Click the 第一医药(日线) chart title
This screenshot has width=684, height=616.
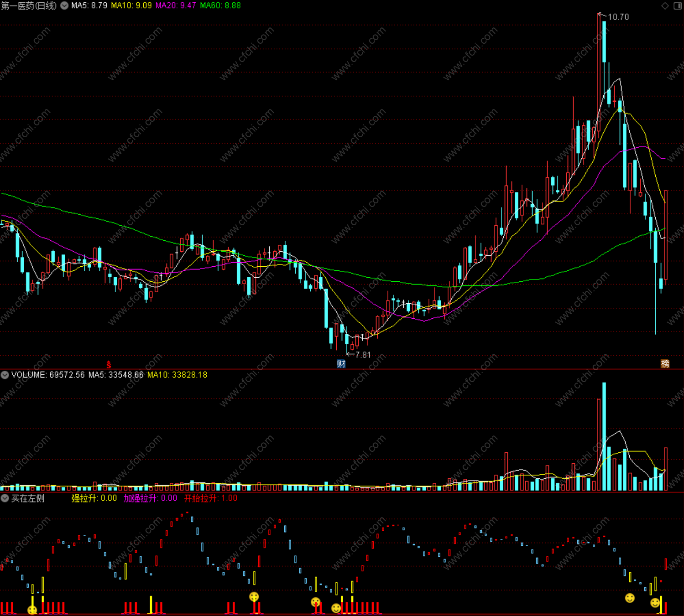[29, 5]
